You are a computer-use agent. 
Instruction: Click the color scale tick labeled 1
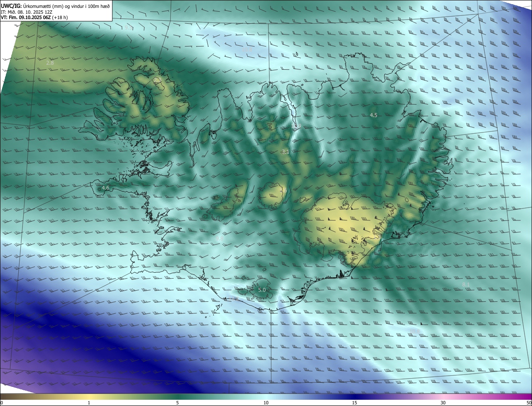[x=89, y=403]
